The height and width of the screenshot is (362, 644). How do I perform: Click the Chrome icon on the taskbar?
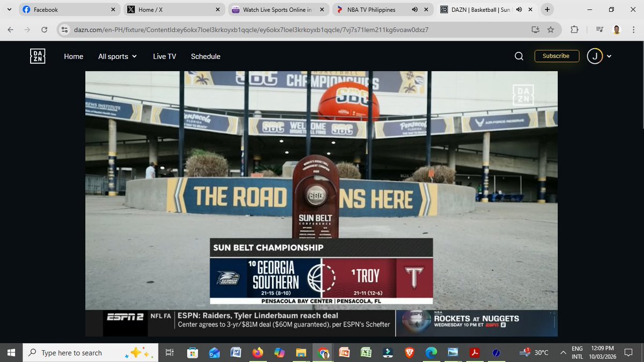324,352
